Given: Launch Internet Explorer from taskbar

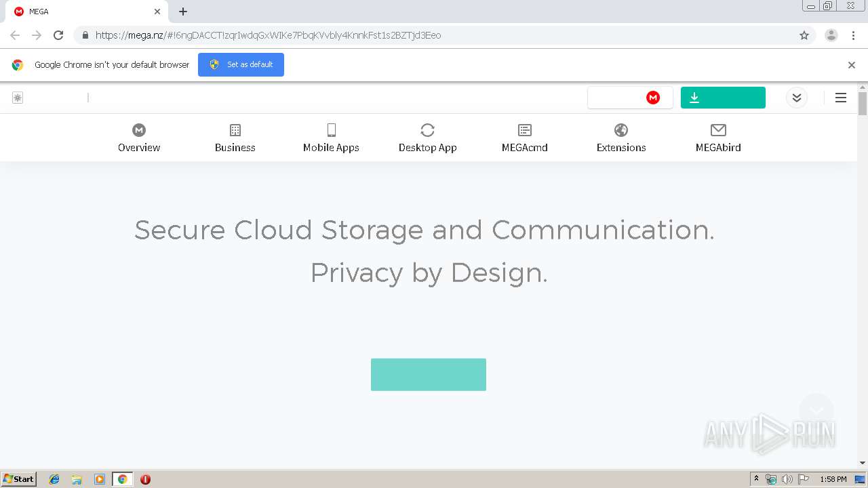Looking at the screenshot, I should pos(54,479).
